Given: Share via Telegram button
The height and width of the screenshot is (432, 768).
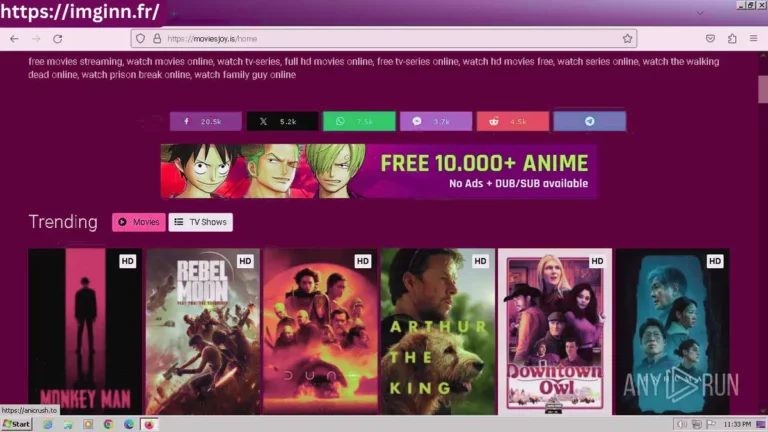Looking at the screenshot, I should [x=590, y=121].
